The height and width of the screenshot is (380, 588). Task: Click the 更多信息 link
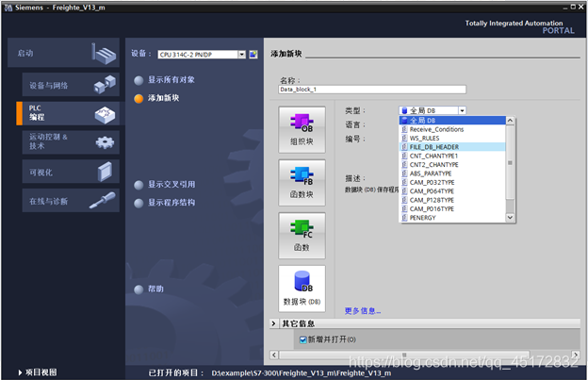(x=363, y=311)
